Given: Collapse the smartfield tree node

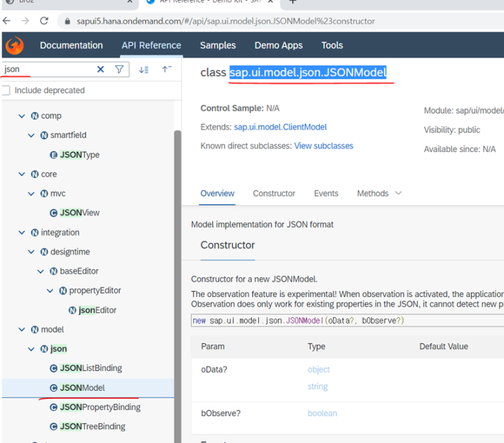Looking at the screenshot, I should tap(31, 136).
